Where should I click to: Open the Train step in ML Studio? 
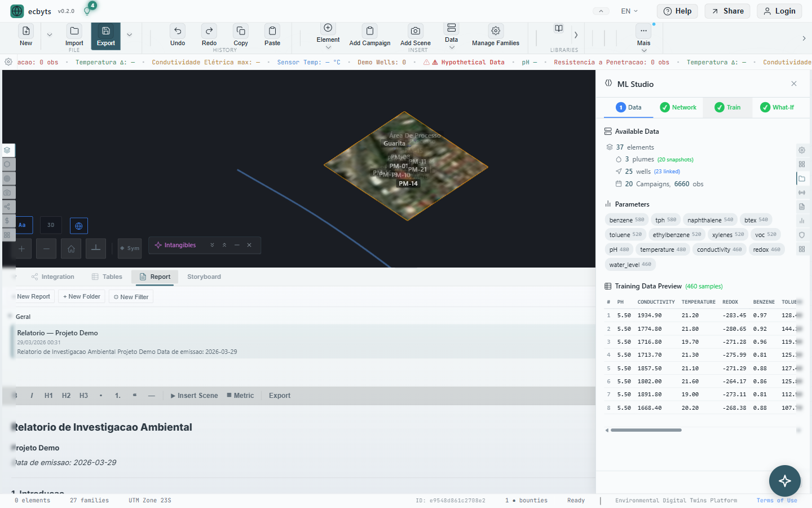[x=727, y=107]
